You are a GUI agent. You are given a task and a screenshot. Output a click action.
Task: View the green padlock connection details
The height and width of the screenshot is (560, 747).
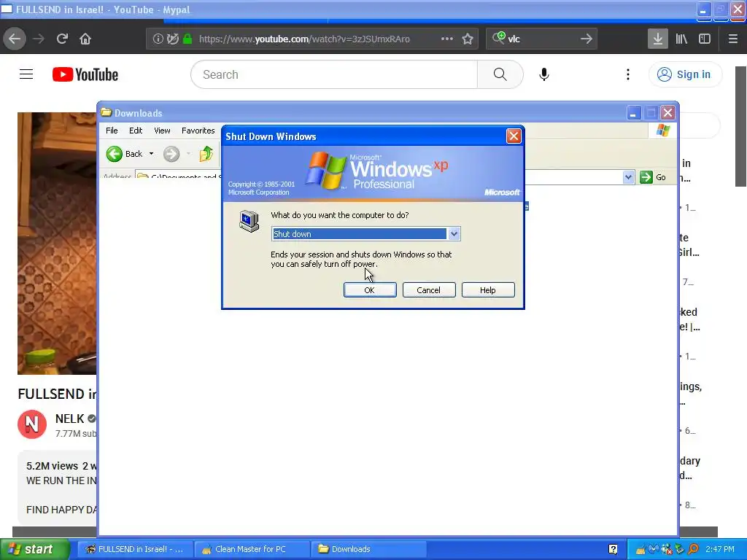[187, 39]
